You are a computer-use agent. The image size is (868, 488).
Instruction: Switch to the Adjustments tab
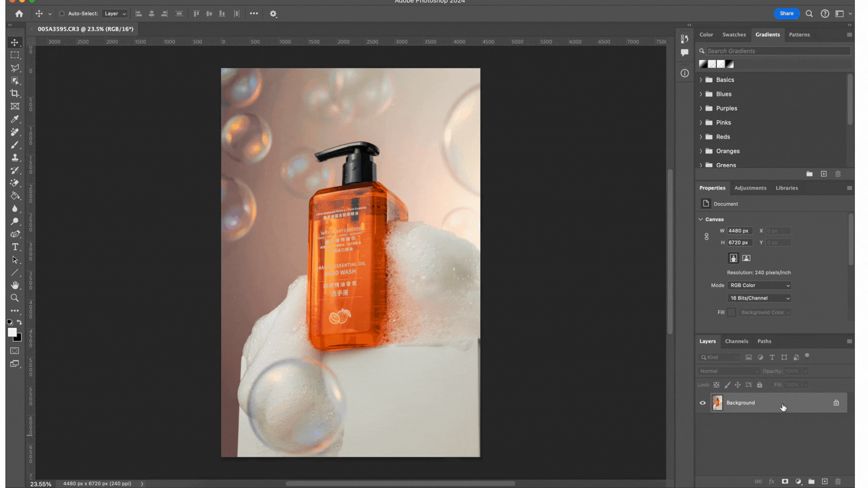[x=750, y=188]
